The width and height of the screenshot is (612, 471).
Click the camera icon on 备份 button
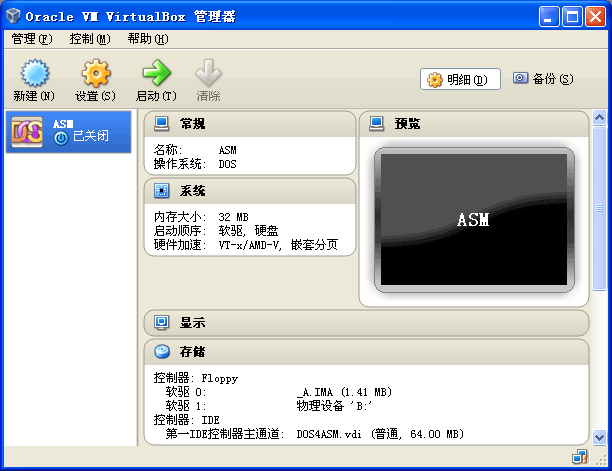coord(520,78)
